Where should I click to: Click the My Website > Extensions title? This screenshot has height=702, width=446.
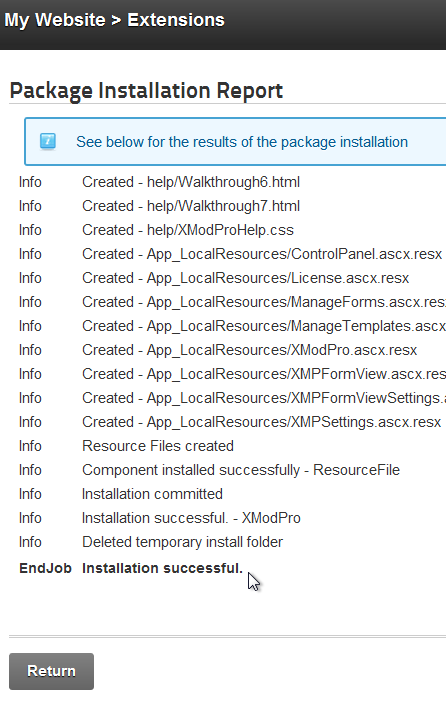click(x=114, y=20)
